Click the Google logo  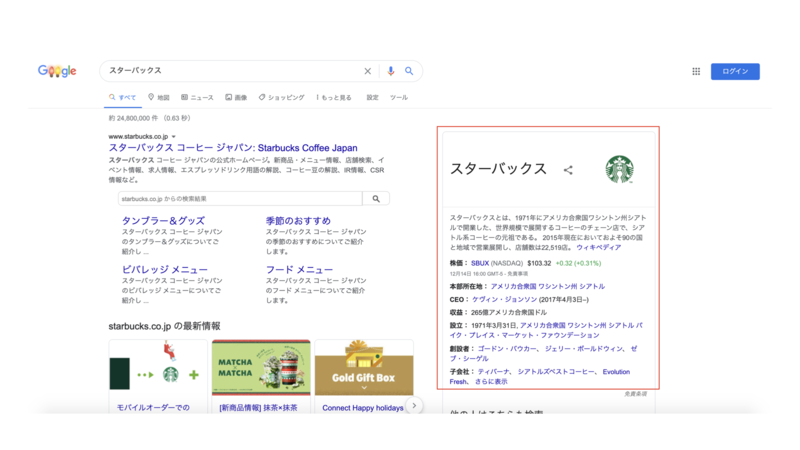57,71
